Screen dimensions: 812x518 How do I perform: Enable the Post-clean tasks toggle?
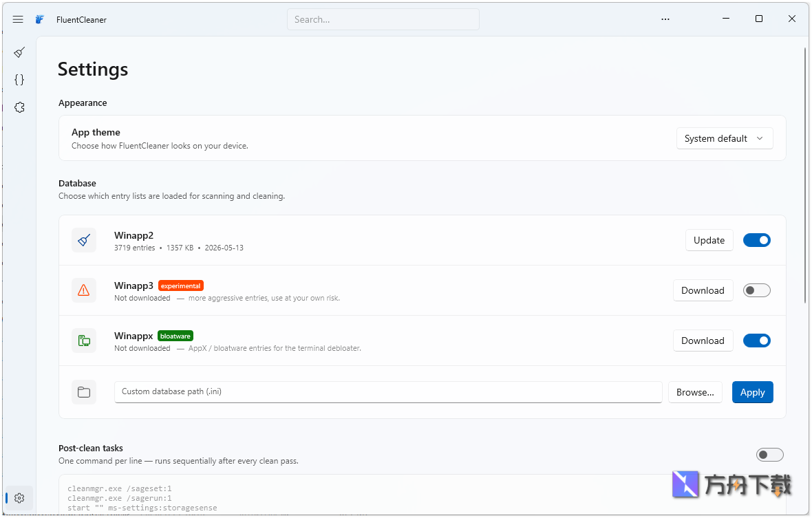click(x=769, y=455)
